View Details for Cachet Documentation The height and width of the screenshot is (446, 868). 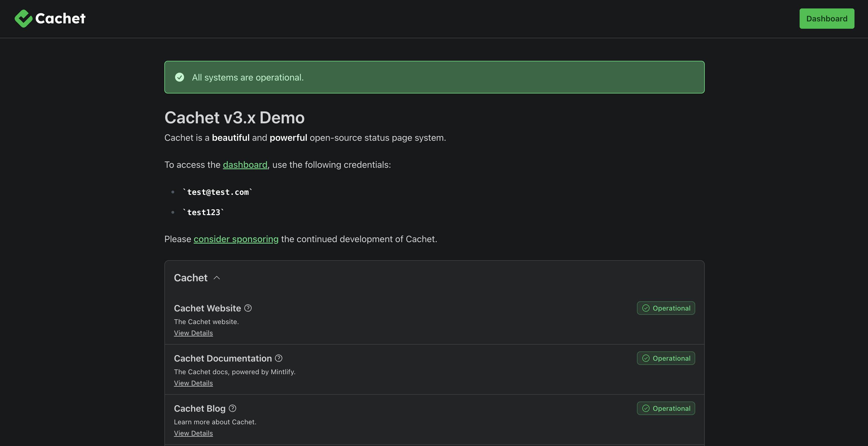pos(193,383)
